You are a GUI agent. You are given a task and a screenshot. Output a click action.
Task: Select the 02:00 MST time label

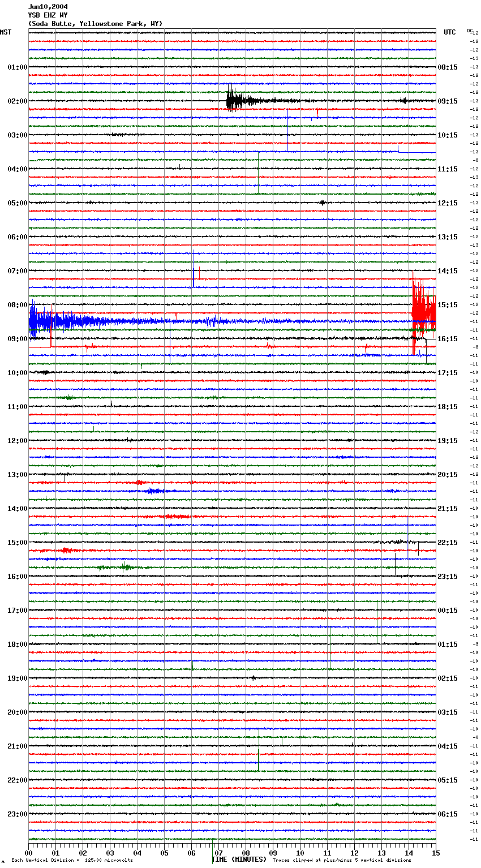click(x=18, y=101)
